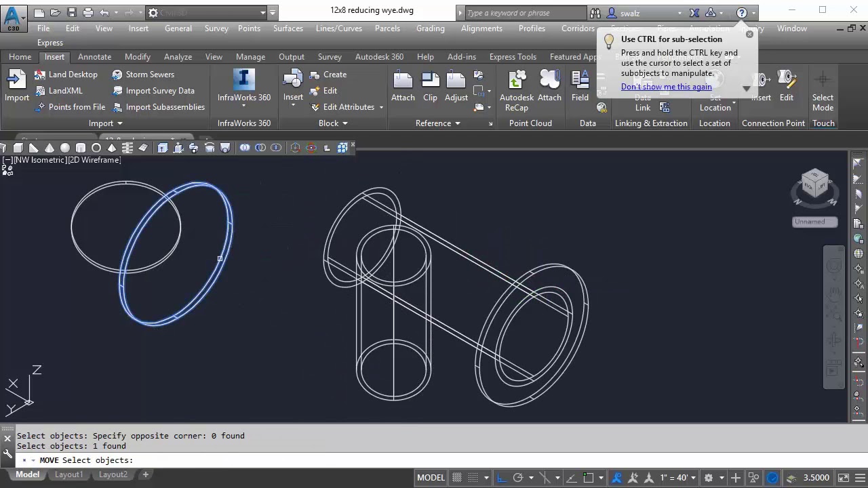Screen dimensions: 868x488
Task: Click the Save icon in quick access toolbar
Action: point(72,13)
